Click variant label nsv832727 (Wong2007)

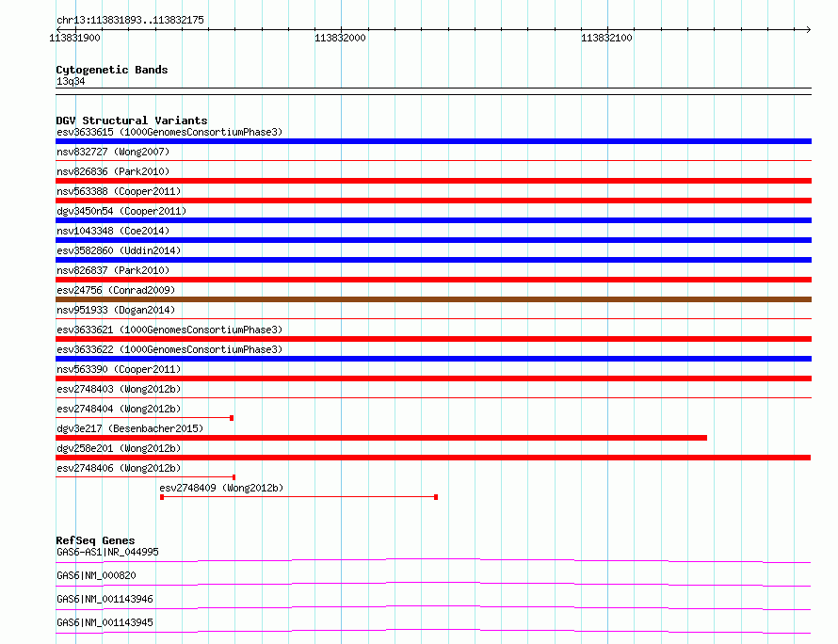pyautogui.click(x=113, y=152)
